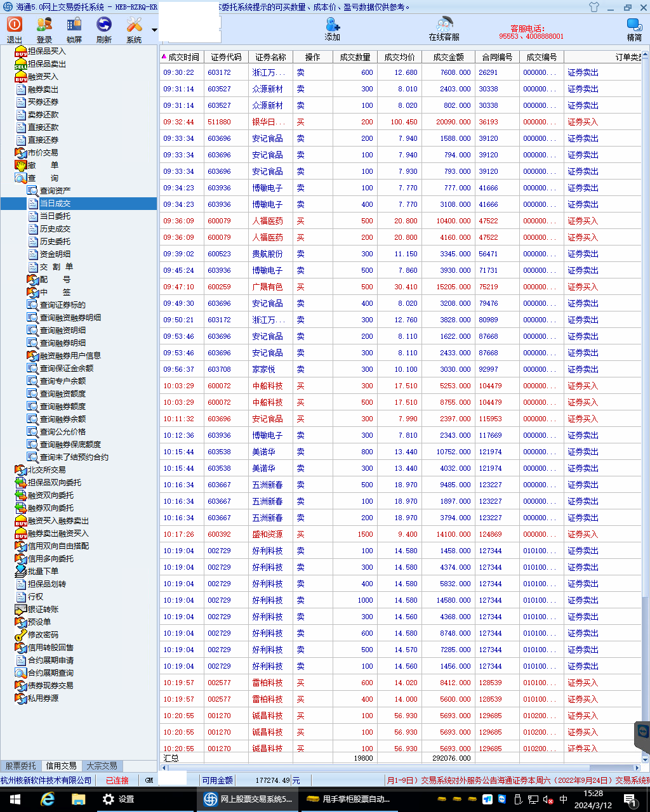This screenshot has width=650, height=812.
Task: Open 交割单 settlement statement
Action: pyautogui.click(x=56, y=266)
